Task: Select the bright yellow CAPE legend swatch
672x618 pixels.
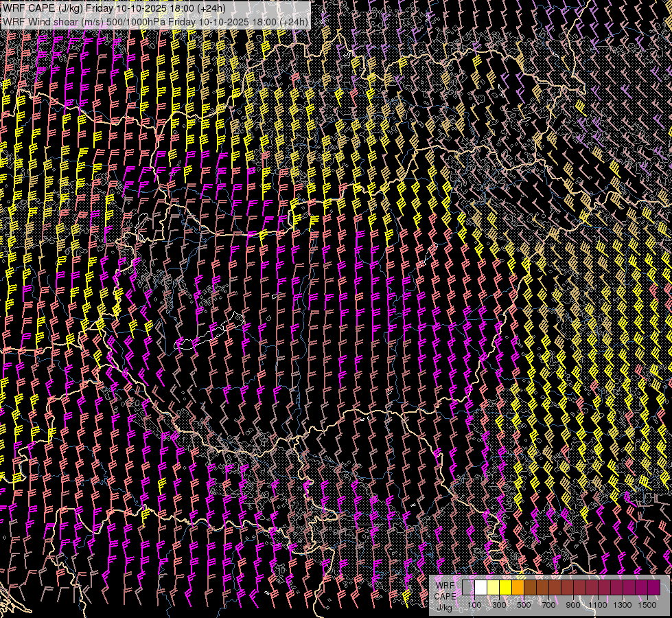Action: [x=506, y=587]
